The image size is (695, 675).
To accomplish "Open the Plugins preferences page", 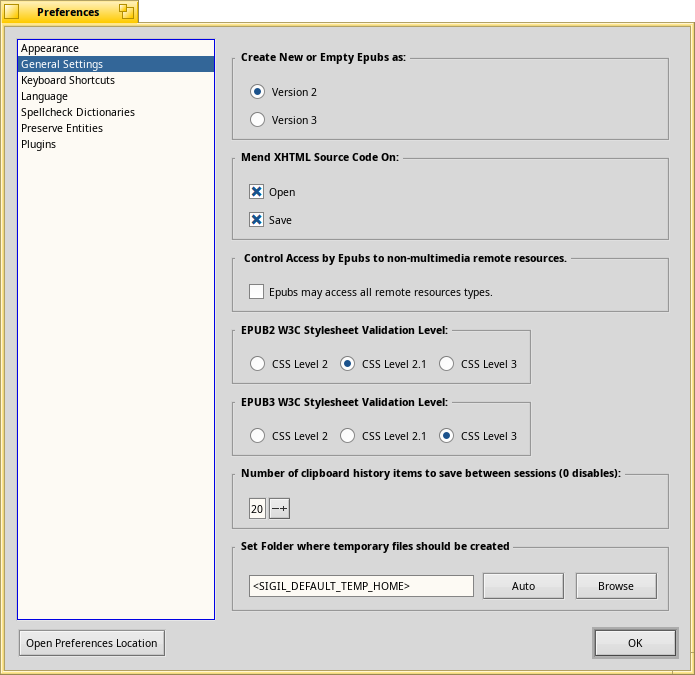I will [x=116, y=144].
